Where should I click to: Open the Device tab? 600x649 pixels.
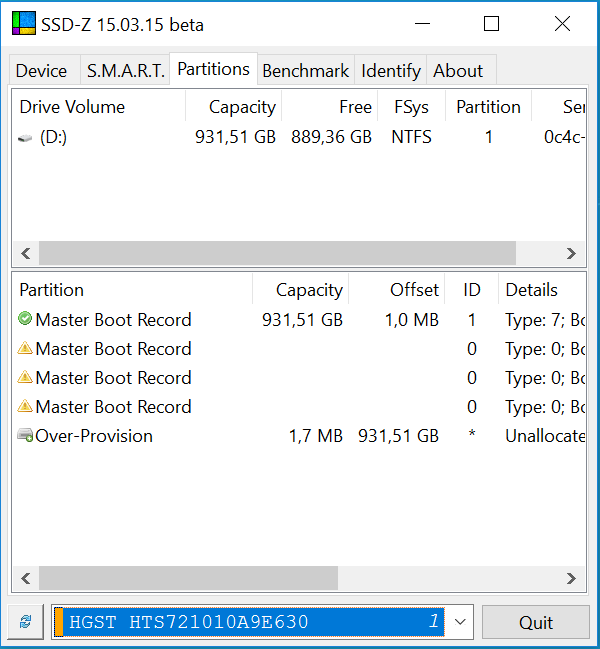click(44, 70)
